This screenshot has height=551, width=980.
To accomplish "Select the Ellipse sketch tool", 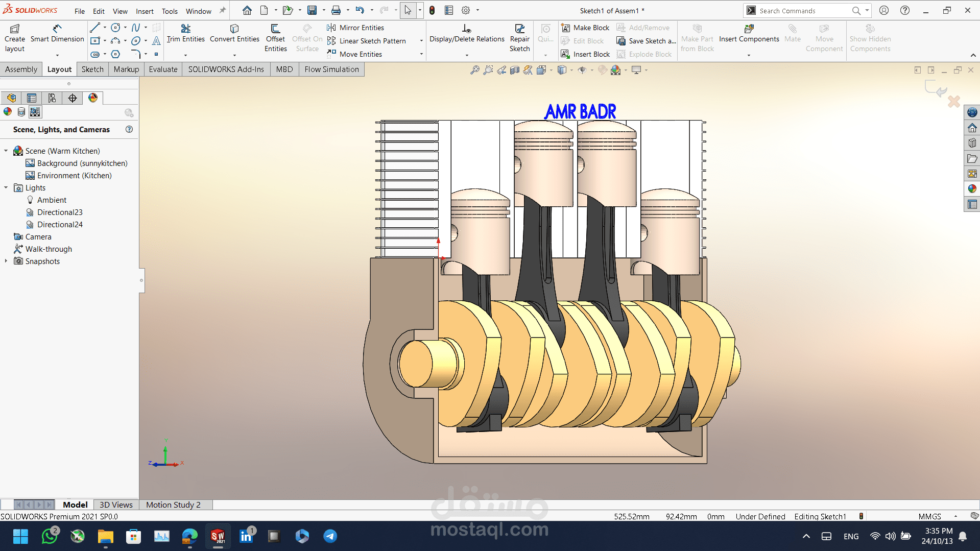I will (135, 41).
